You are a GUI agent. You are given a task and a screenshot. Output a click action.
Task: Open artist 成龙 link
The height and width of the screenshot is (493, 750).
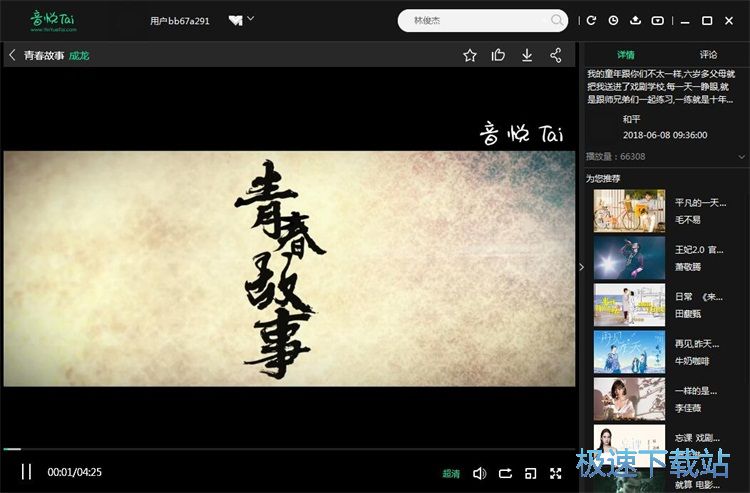point(79,55)
